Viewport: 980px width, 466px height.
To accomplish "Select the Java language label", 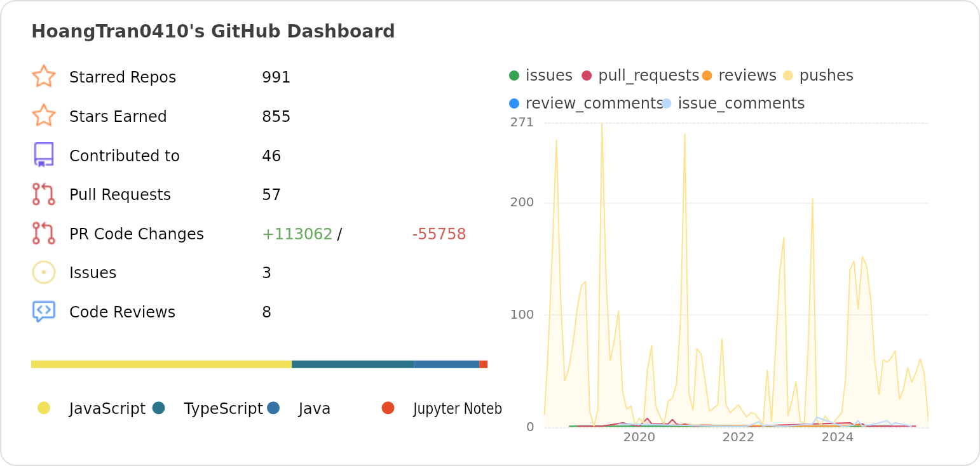I will pyautogui.click(x=315, y=408).
